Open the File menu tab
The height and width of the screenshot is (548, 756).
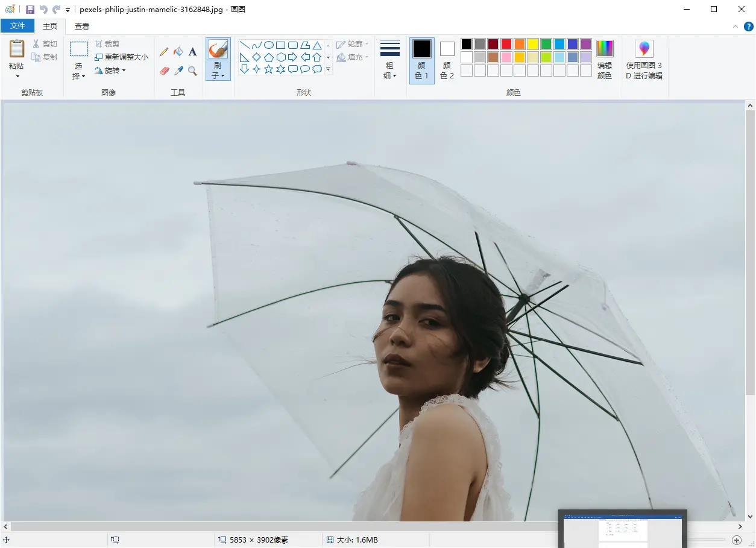tap(17, 26)
